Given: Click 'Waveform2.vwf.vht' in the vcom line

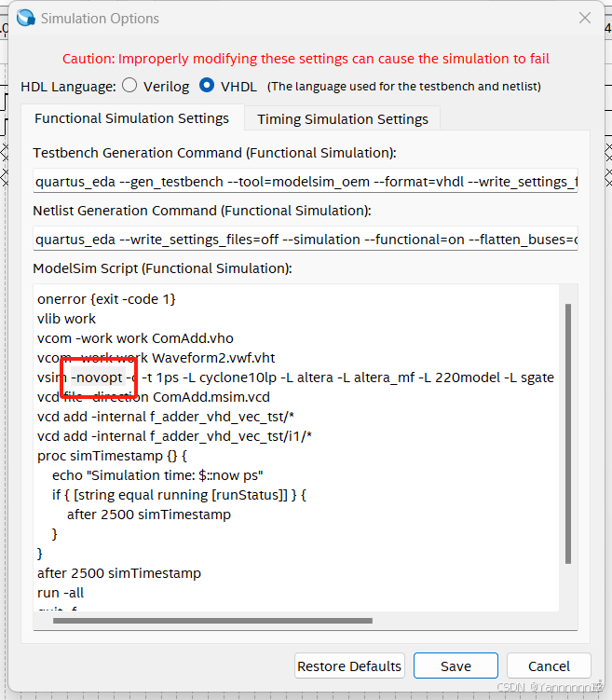Looking at the screenshot, I should click(x=213, y=358).
